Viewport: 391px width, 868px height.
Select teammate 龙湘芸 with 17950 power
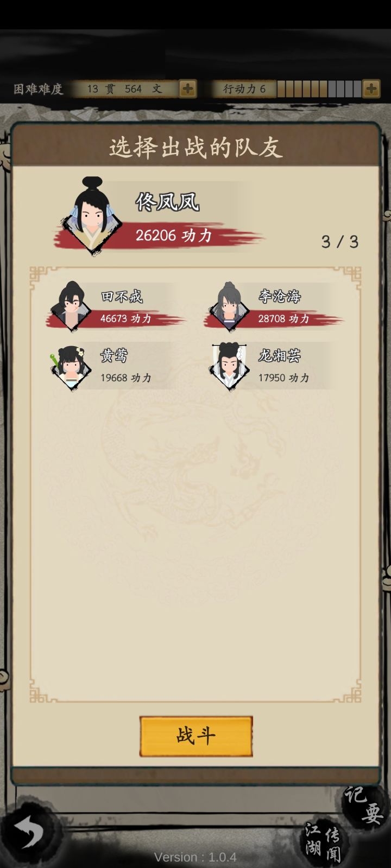(270, 366)
